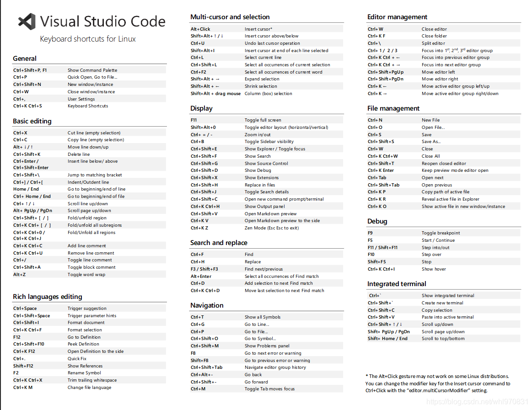Screen dimensions: 532x410
Task: Click 'Expand selection' text
Action: pyautogui.click(x=262, y=79)
